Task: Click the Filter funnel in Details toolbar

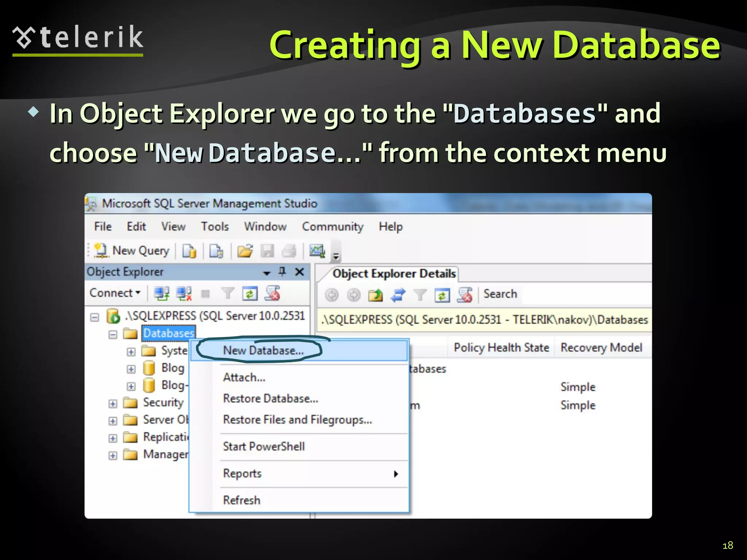Action: pyautogui.click(x=420, y=295)
